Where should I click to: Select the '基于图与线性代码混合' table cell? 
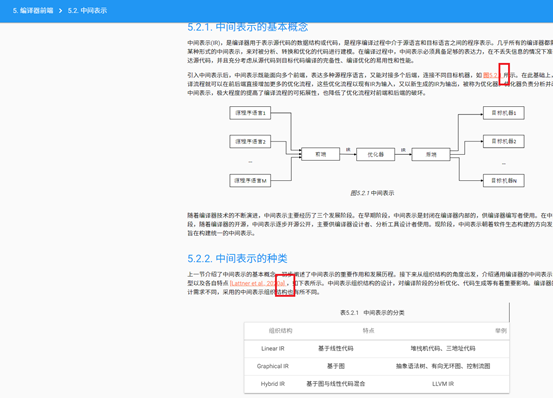[335, 384]
